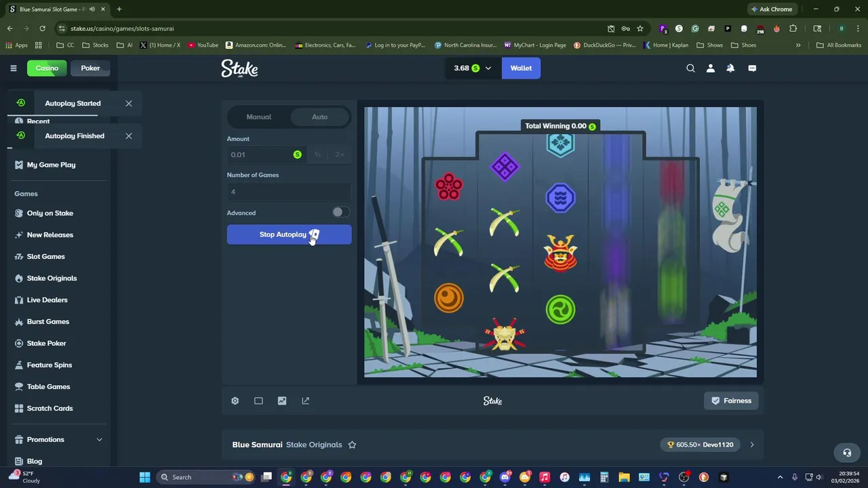This screenshot has width=868, height=488.
Task: Click the browser address bar
Action: (332, 28)
